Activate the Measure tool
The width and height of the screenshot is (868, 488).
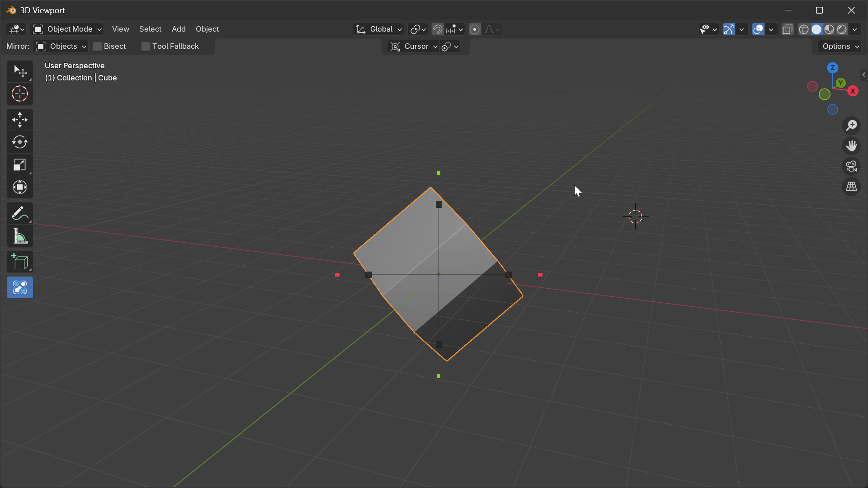pos(19,235)
